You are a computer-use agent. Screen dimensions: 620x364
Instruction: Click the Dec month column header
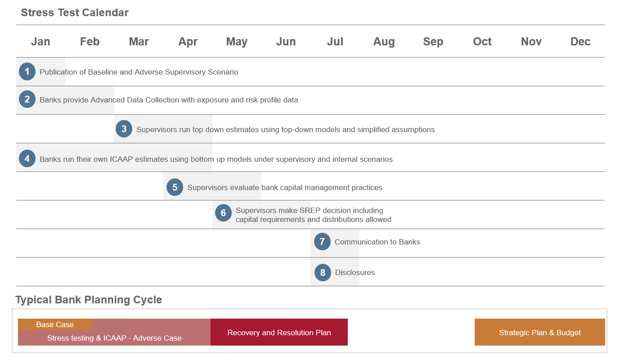coord(580,42)
